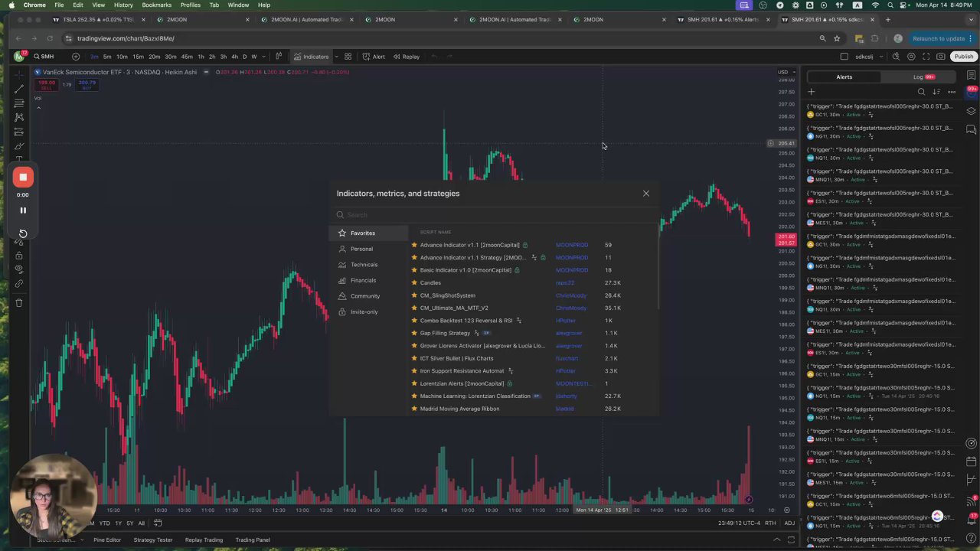Expand the timeframe interval dropdown arrow
The height and width of the screenshot is (551, 980).
click(x=264, y=57)
